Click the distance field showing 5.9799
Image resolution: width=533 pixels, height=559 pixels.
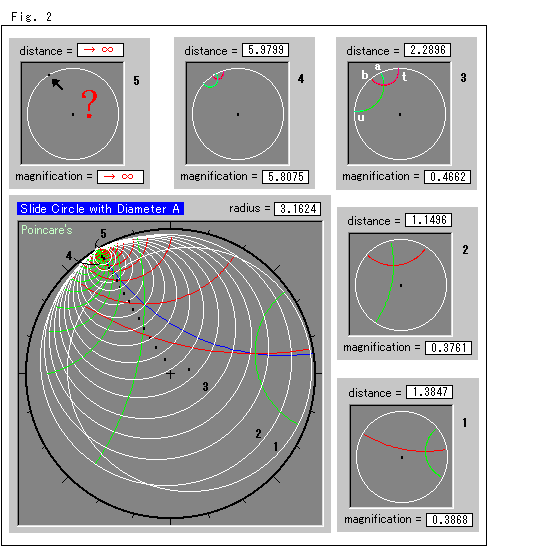pos(266,50)
